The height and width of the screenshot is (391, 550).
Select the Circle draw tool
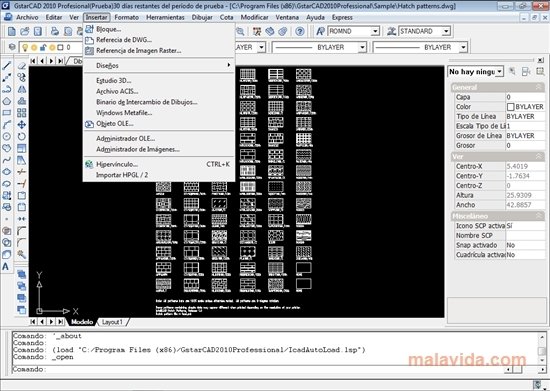7,136
